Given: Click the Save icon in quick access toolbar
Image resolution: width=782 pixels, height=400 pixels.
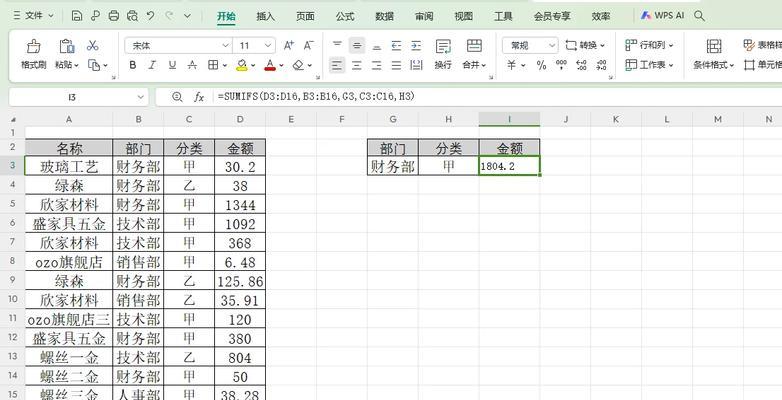Looking at the screenshot, I should click(x=77, y=16).
